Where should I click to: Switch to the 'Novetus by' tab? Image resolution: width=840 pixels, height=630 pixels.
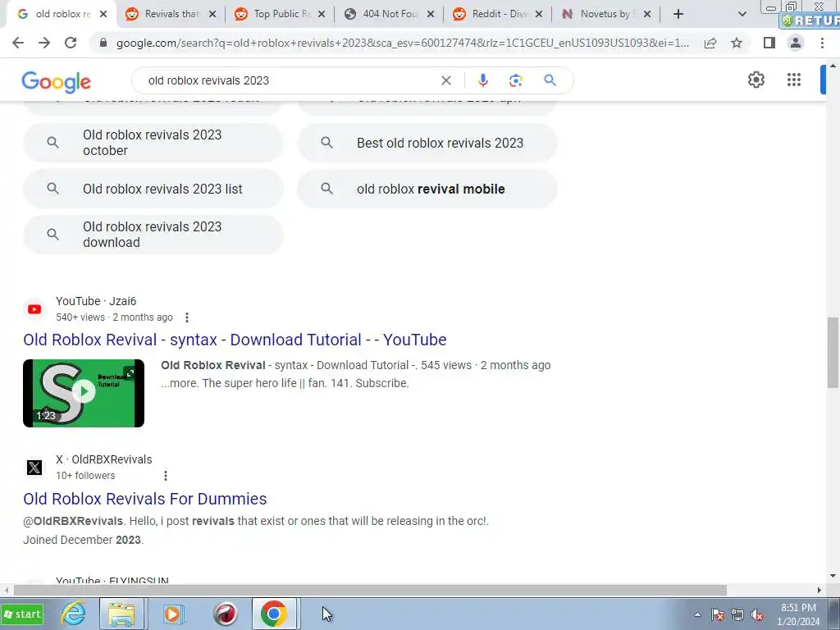[x=606, y=14]
